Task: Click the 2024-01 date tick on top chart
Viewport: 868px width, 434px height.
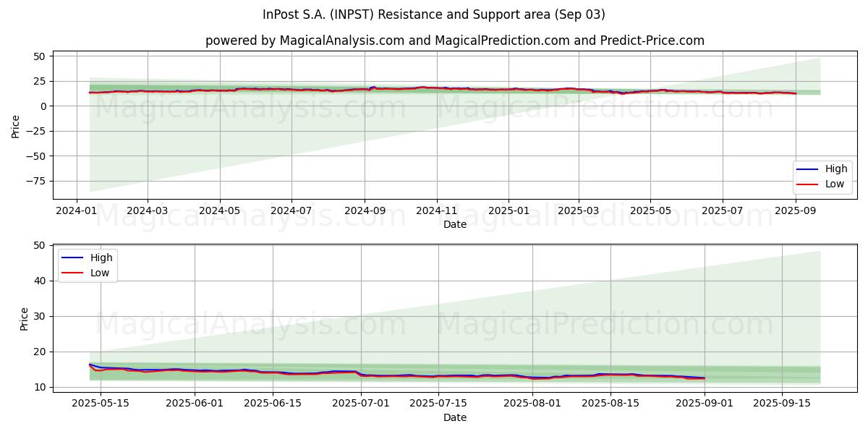Action: (x=77, y=210)
